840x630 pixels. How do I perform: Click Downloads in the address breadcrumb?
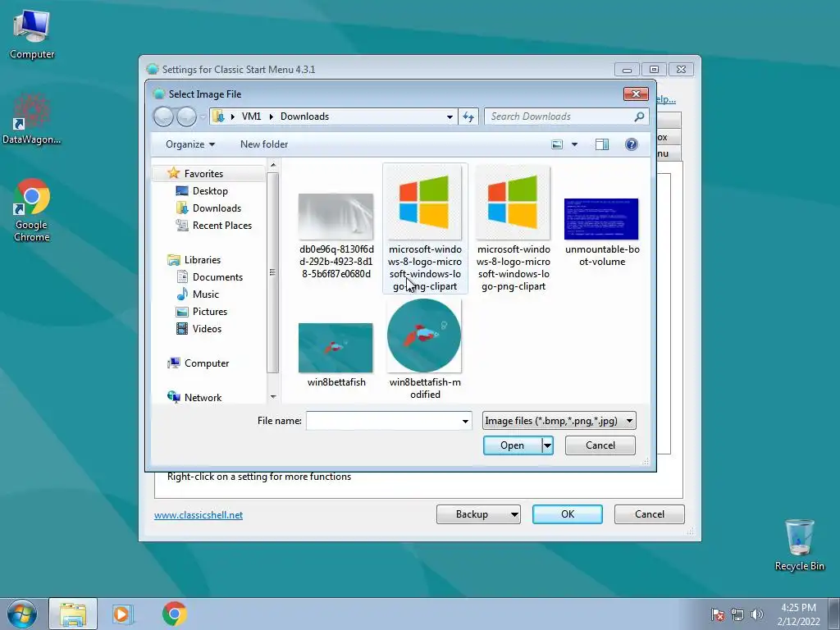[x=304, y=116]
